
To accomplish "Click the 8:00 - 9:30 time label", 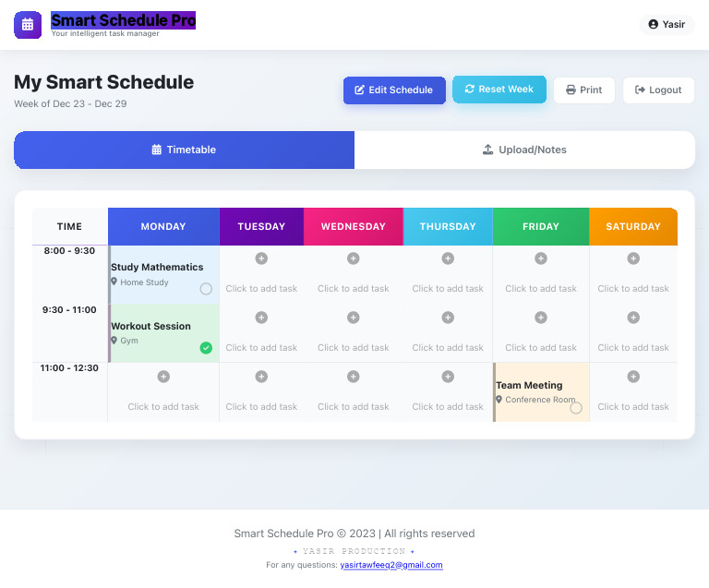I will [69, 251].
